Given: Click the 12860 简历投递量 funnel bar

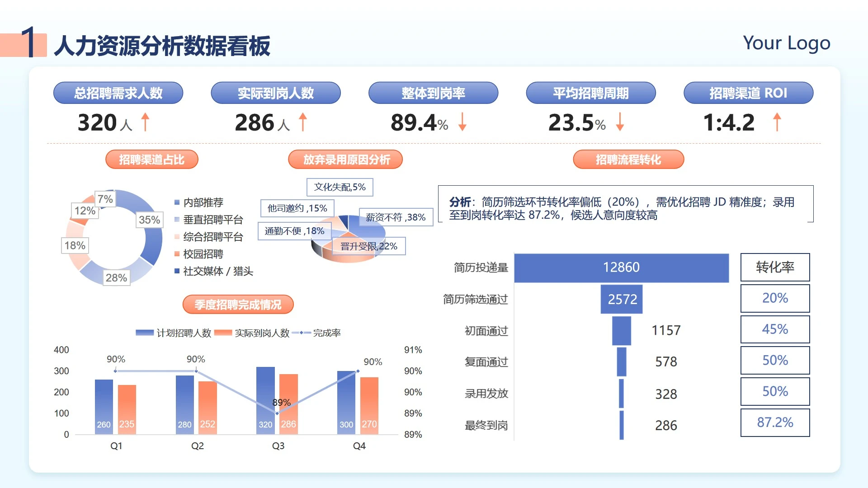Looking at the screenshot, I should pyautogui.click(x=622, y=267).
